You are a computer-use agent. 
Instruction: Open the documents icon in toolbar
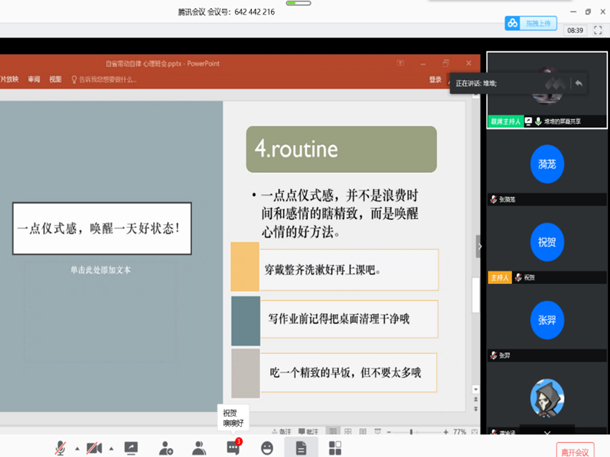(x=301, y=448)
